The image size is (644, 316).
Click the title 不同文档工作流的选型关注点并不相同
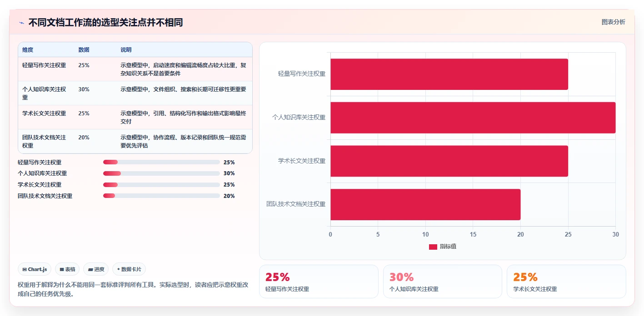click(105, 23)
